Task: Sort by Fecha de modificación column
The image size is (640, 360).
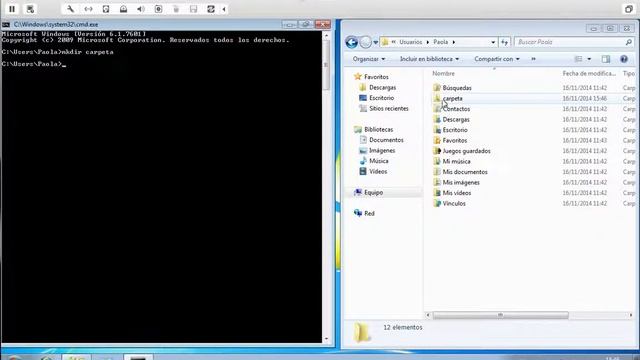Action: click(x=589, y=73)
